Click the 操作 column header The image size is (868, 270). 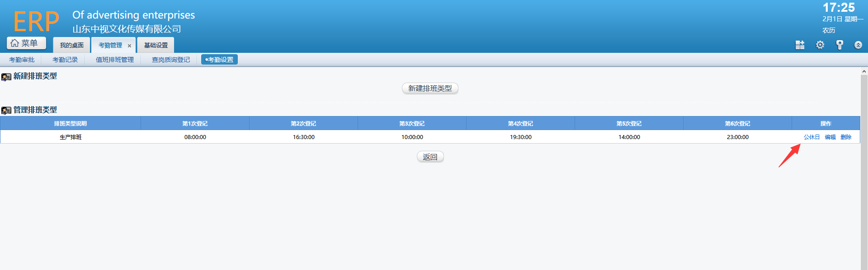pos(826,123)
